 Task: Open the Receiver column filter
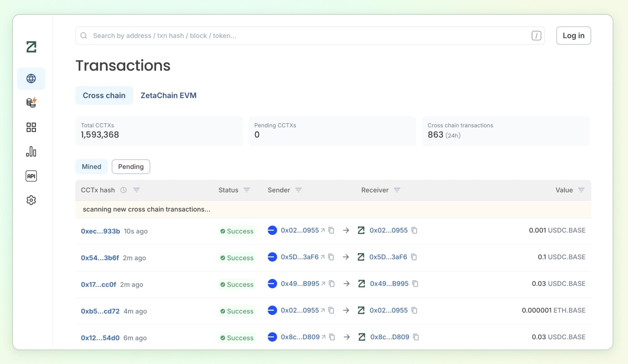[397, 190]
